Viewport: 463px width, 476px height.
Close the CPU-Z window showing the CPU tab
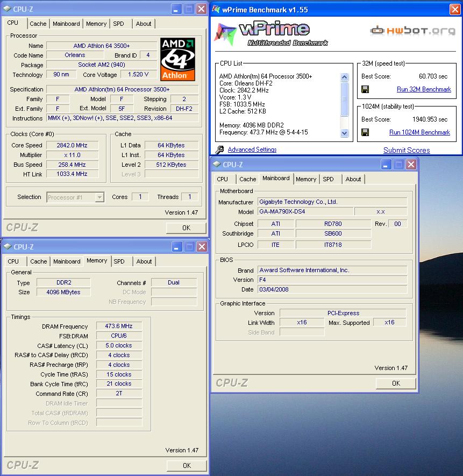[201, 9]
